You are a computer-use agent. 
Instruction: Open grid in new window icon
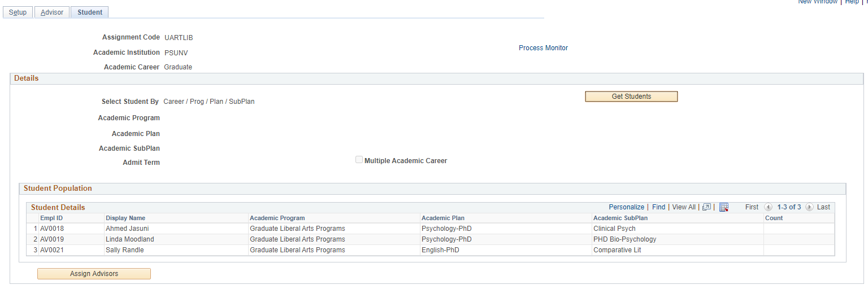pyautogui.click(x=706, y=207)
